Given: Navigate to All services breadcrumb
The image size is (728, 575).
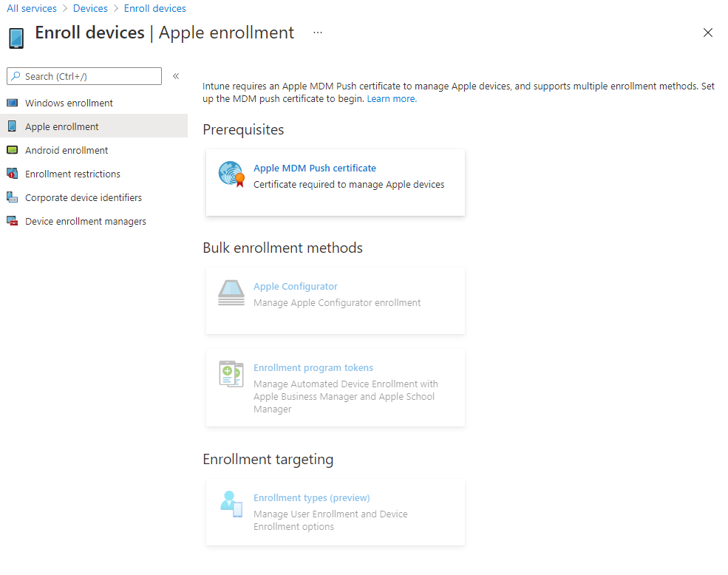Looking at the screenshot, I should pos(32,8).
